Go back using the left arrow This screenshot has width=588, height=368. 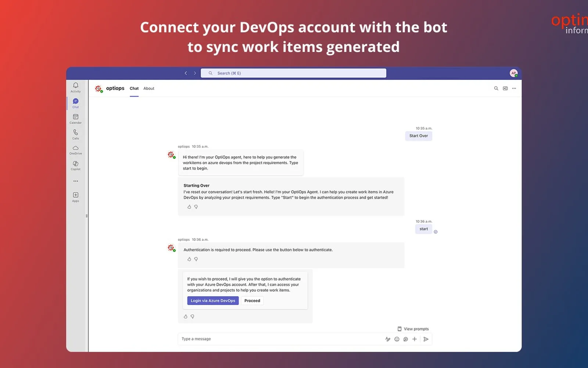pyautogui.click(x=186, y=73)
